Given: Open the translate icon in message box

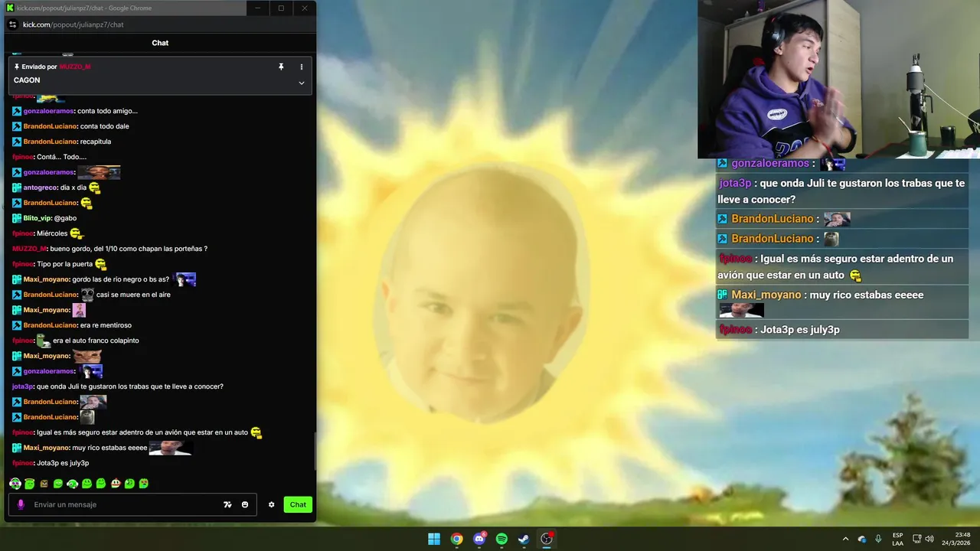Looking at the screenshot, I should pos(227,504).
